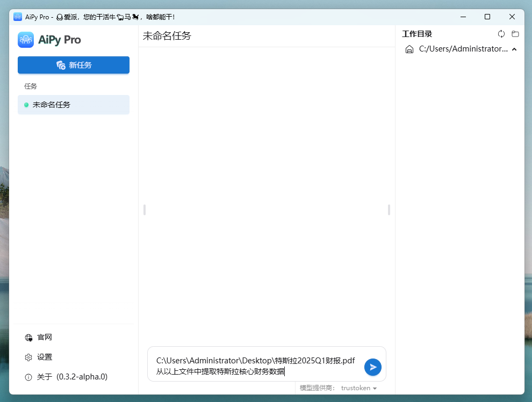This screenshot has width=532, height=402.
Task: Click the 模型提供商 label
Action: (x=317, y=388)
